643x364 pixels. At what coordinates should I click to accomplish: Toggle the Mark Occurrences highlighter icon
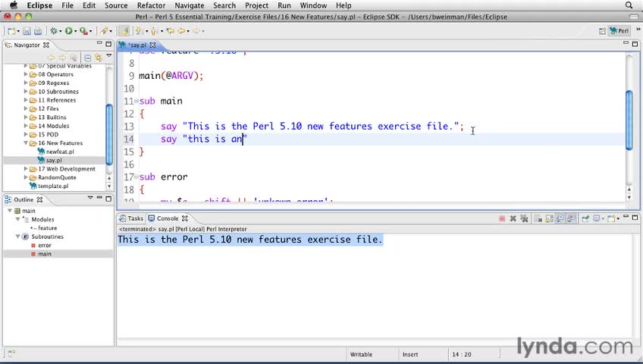point(124,31)
